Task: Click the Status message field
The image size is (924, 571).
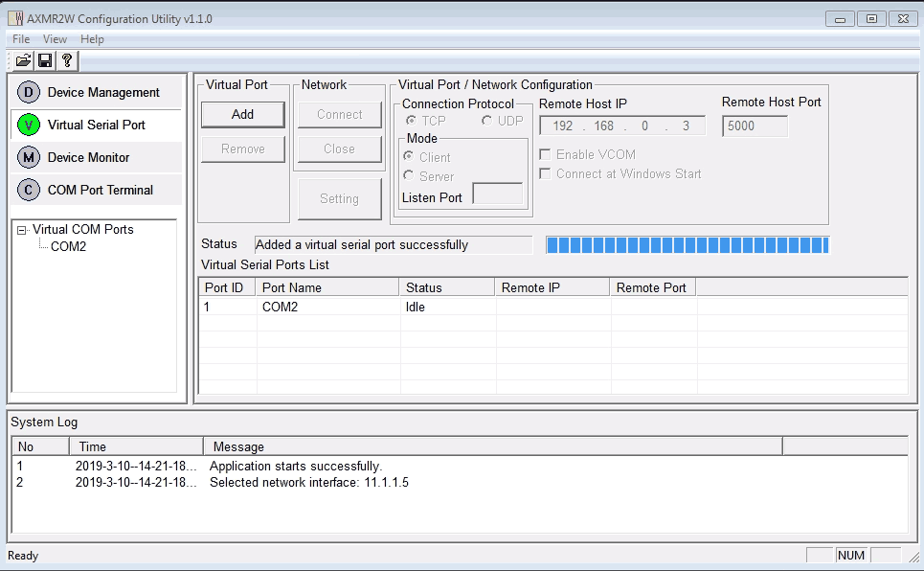Action: point(393,245)
